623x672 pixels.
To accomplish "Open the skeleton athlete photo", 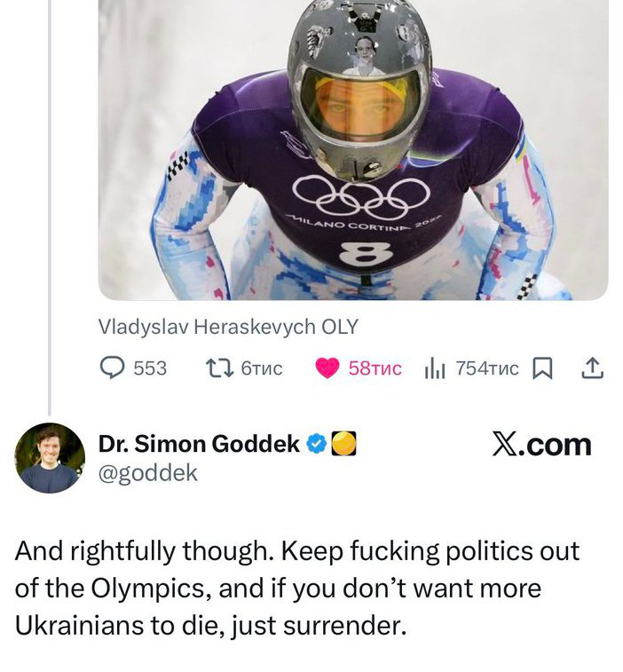I will [352, 149].
